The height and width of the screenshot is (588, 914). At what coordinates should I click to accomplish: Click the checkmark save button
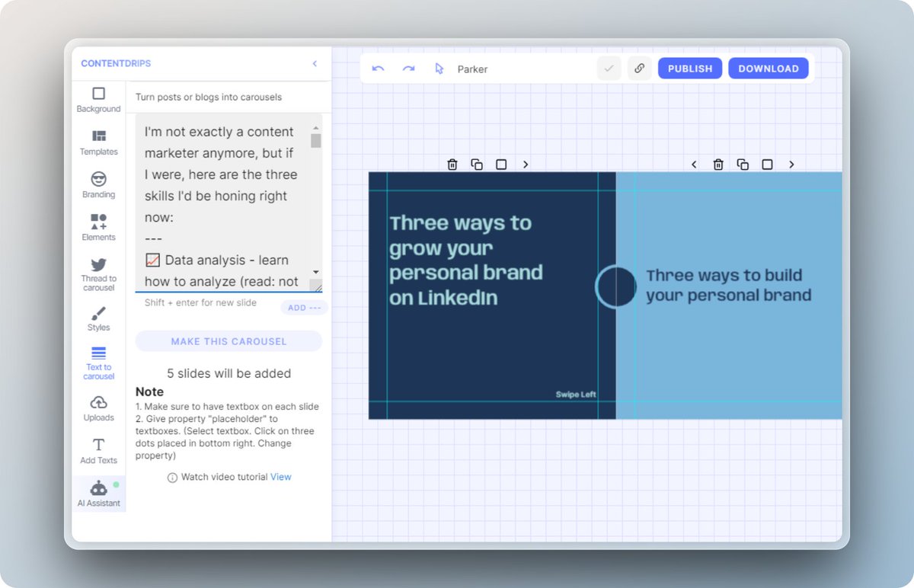click(609, 69)
